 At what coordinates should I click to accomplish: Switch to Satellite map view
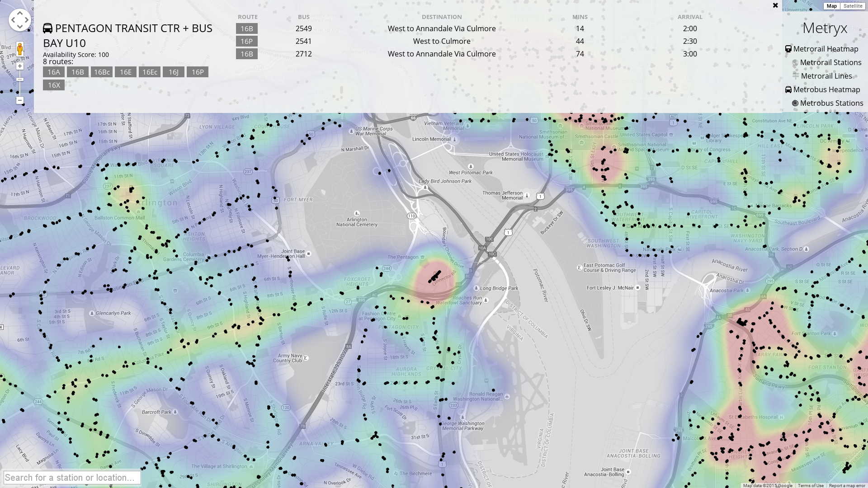click(853, 6)
